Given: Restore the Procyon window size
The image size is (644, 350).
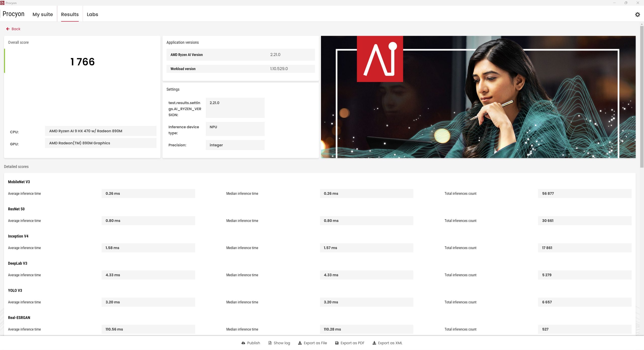Looking at the screenshot, I should [x=626, y=3].
